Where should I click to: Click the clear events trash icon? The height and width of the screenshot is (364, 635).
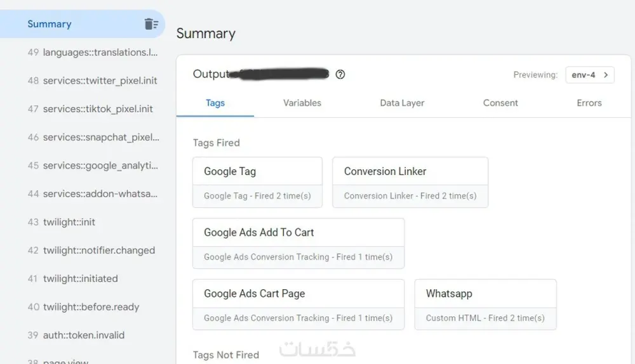click(151, 24)
